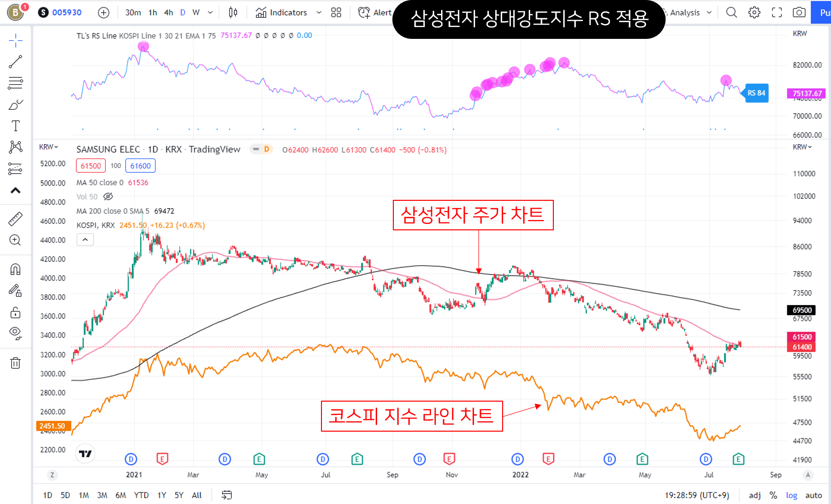Switch to the 1Y range tab
This screenshot has width=831, height=504.
(x=161, y=495)
